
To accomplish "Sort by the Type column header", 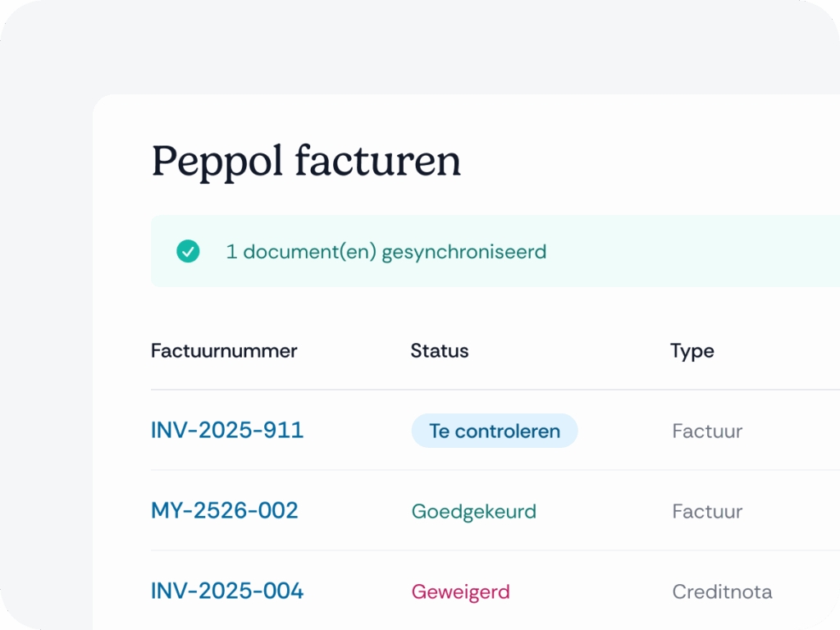I will 692,351.
